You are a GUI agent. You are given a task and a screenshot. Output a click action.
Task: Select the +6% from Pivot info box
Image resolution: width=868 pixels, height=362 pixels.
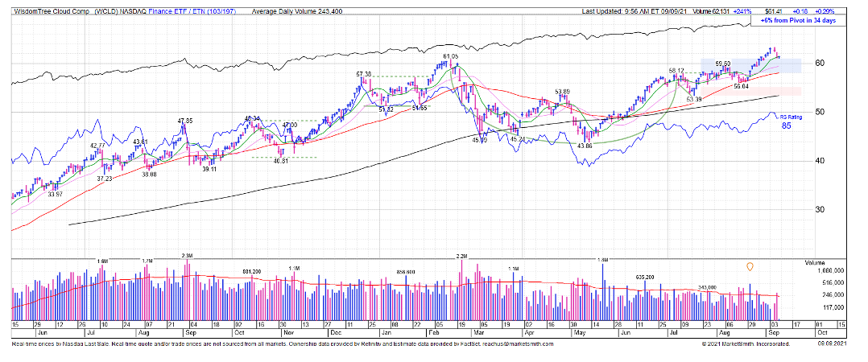[x=800, y=22]
